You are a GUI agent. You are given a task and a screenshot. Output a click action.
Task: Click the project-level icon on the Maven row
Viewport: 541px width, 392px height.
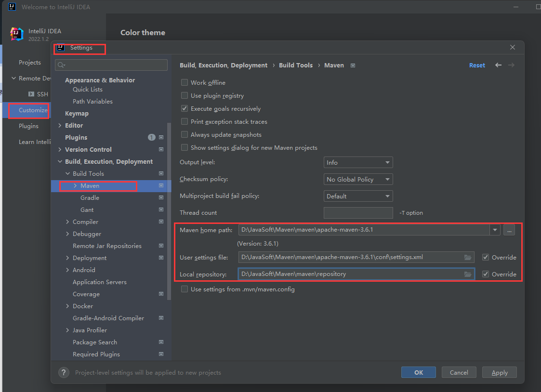pos(161,185)
